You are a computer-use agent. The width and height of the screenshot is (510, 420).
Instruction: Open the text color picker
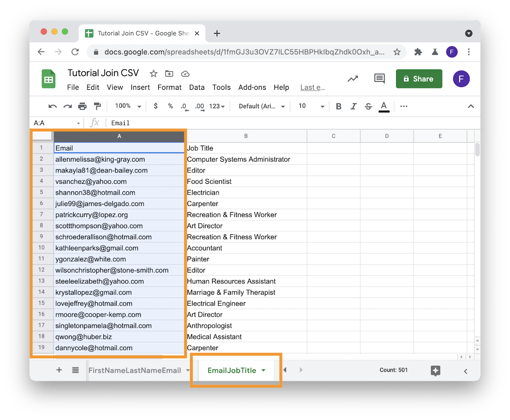click(384, 106)
